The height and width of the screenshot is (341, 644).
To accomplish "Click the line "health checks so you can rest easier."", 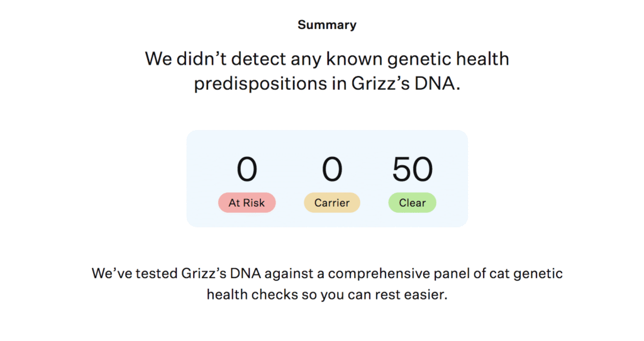I will coord(327,295).
